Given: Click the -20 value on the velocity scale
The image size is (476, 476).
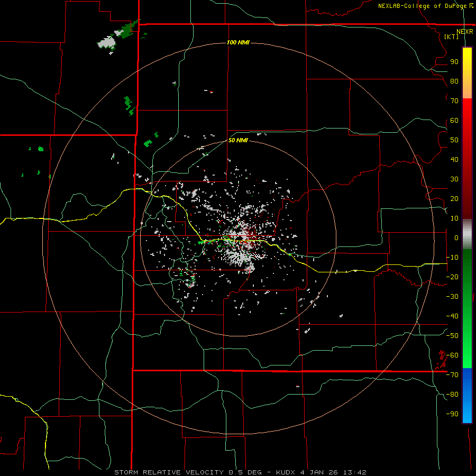Looking at the screenshot, I should [452, 277].
